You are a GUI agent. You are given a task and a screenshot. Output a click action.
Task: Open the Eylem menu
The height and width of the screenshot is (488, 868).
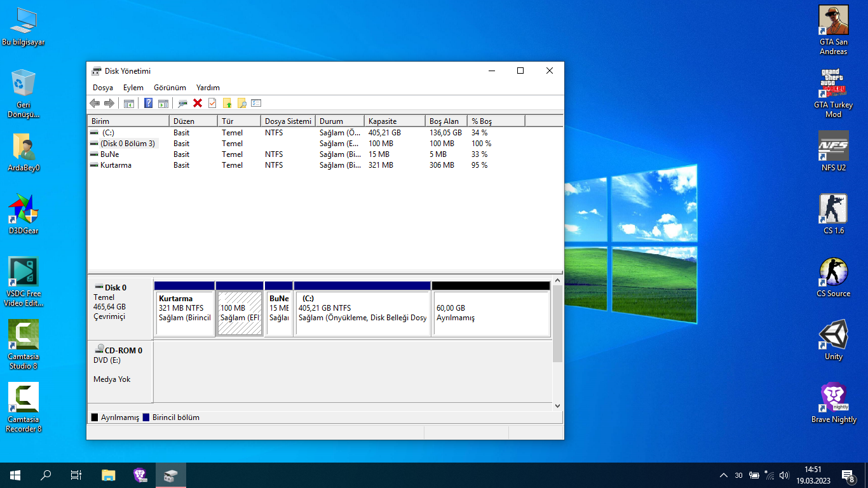(x=133, y=88)
